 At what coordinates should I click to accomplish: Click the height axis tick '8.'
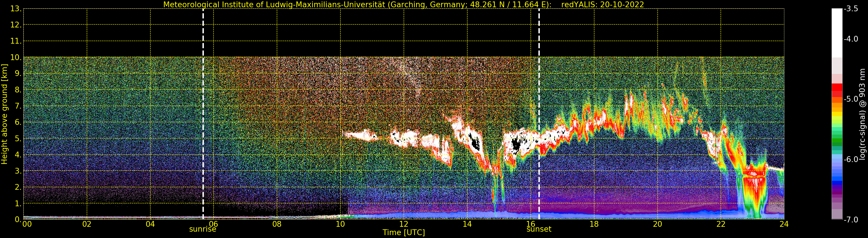tap(18, 90)
